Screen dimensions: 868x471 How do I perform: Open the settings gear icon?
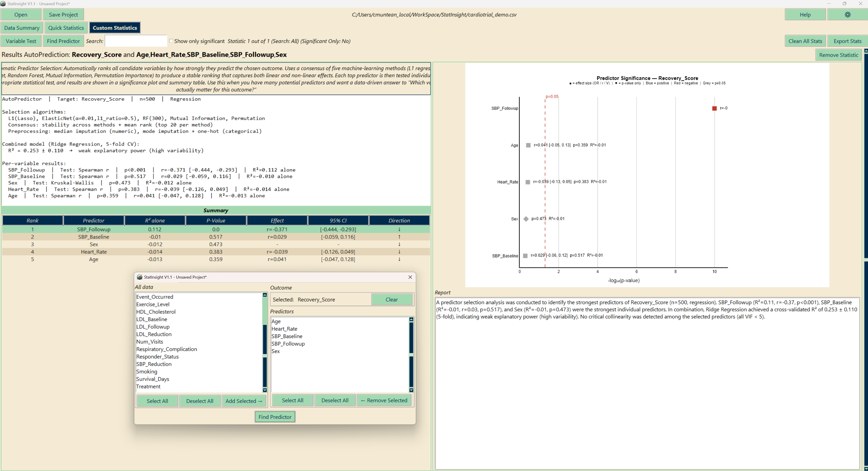(x=847, y=14)
